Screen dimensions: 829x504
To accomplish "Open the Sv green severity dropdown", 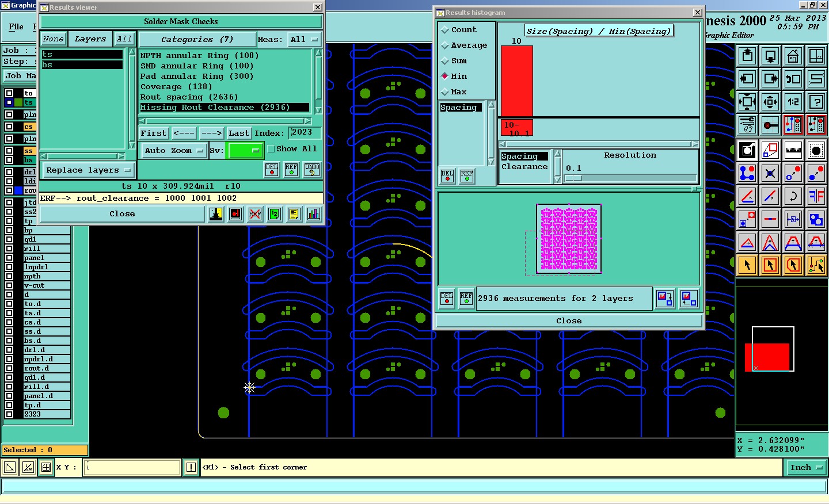I will pos(246,151).
